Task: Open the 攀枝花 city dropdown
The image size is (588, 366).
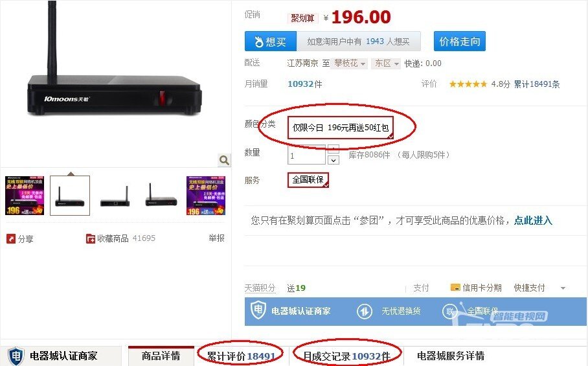Action: (x=349, y=63)
